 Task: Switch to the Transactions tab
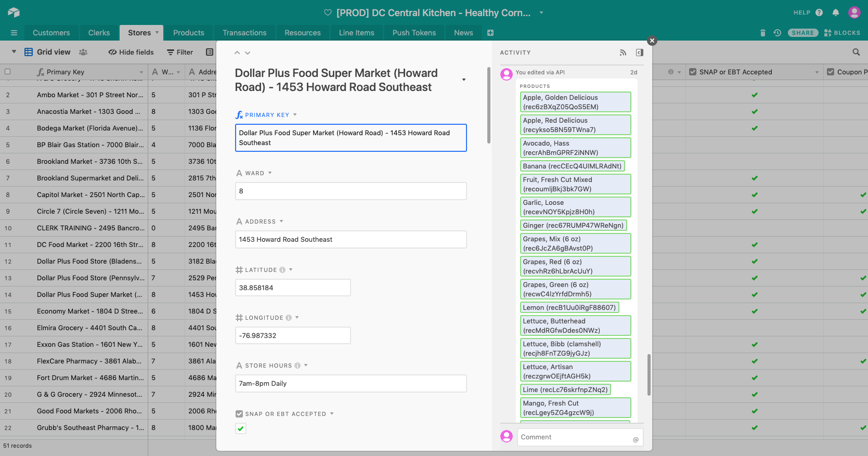(x=244, y=33)
